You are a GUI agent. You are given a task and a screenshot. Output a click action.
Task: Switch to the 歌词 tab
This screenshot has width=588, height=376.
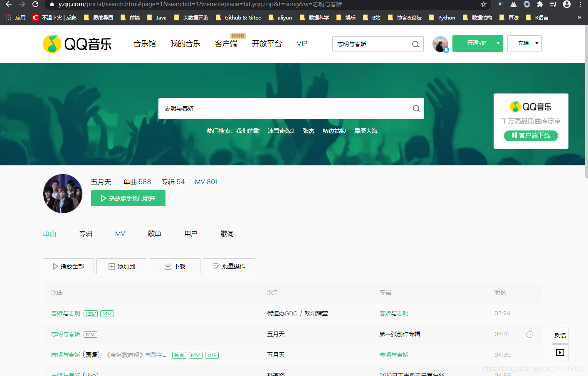227,234
